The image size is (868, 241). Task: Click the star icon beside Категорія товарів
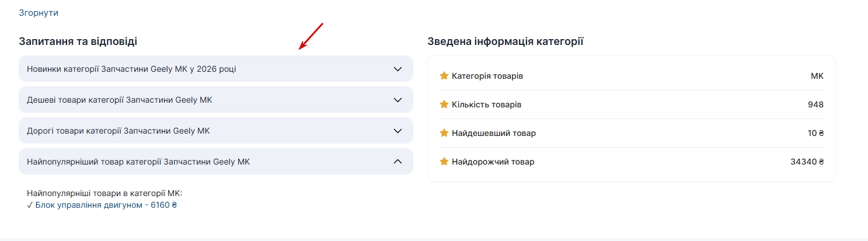(444, 76)
